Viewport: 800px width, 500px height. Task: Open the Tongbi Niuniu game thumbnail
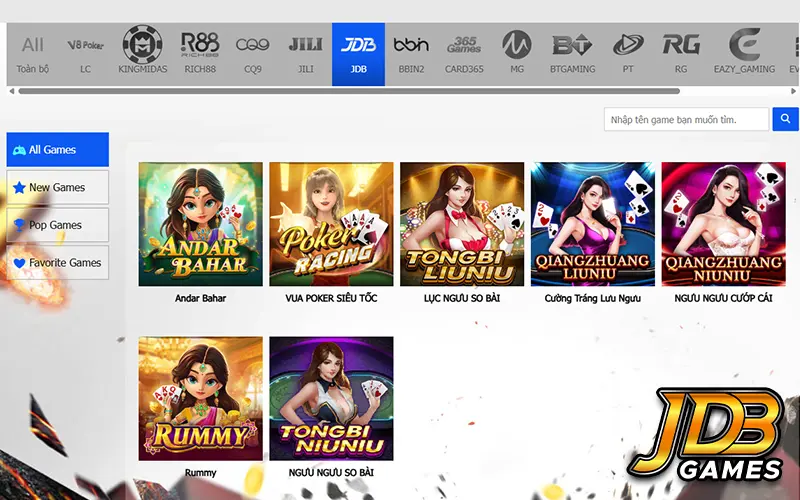tap(331, 398)
